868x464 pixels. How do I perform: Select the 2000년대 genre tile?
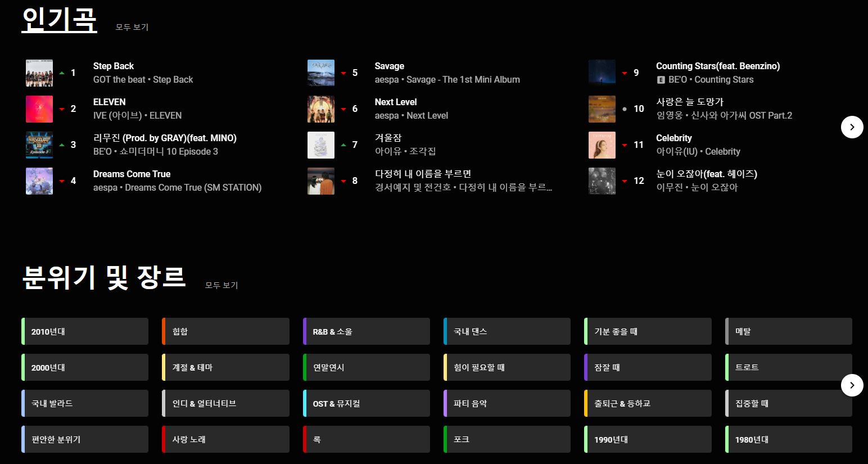click(x=85, y=367)
